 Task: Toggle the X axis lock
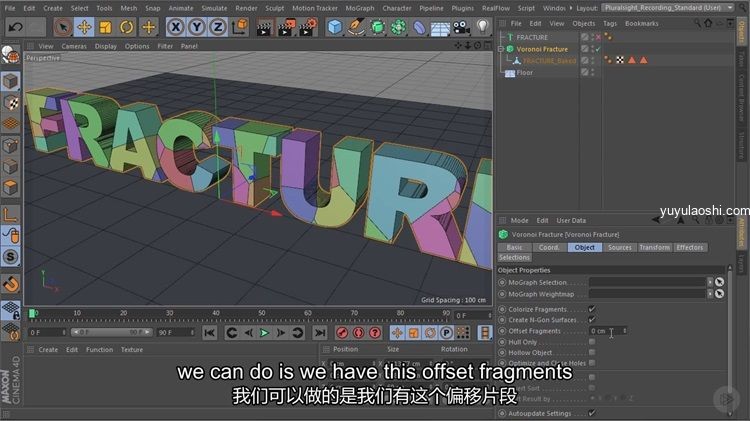(x=176, y=27)
